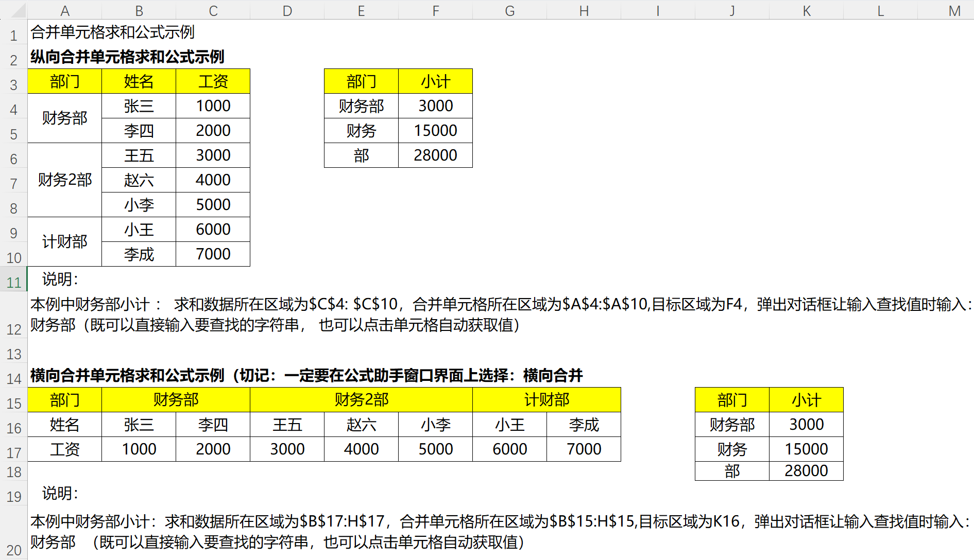974x560 pixels.
Task: Select the 28000 subtotal in column K
Action: [x=806, y=471]
